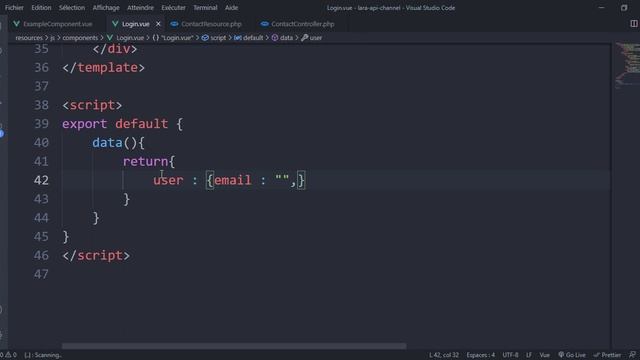This screenshot has width=640, height=360.
Task: Switch to the ContactResource.php tab
Action: coord(211,24)
